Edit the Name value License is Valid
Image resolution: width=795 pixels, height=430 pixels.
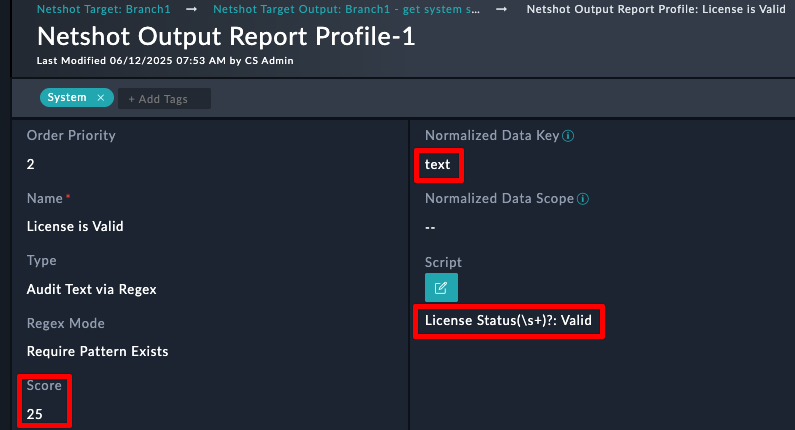[x=75, y=226]
